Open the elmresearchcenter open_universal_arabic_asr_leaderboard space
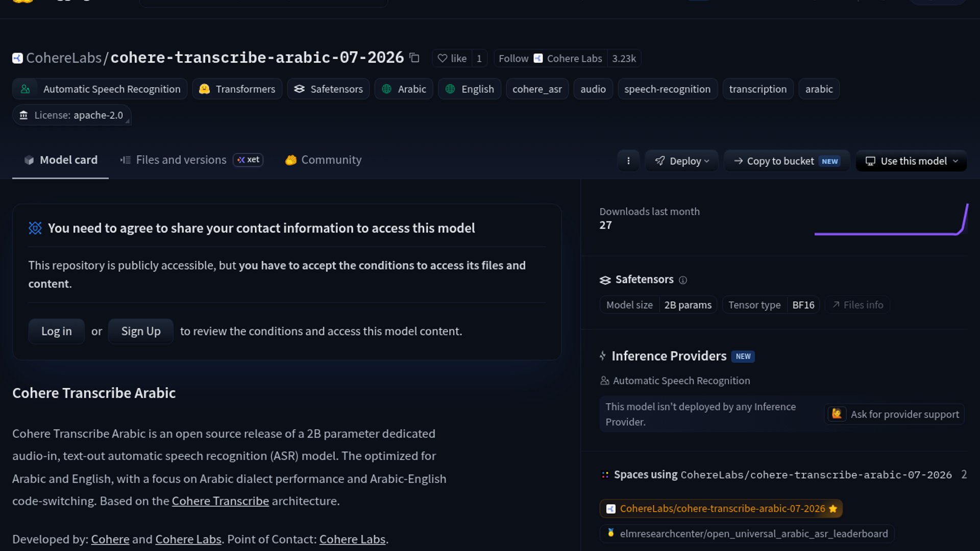 click(x=747, y=534)
